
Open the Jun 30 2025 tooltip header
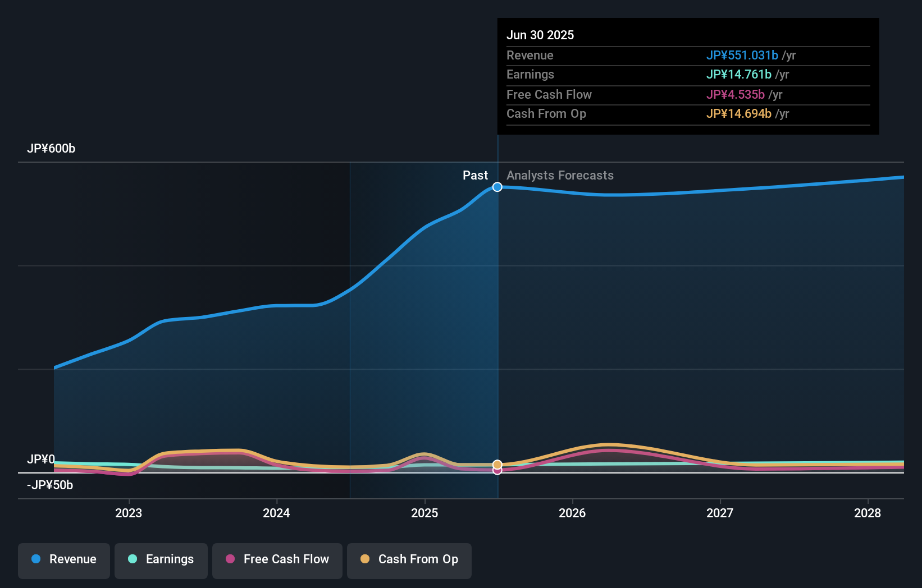point(541,35)
